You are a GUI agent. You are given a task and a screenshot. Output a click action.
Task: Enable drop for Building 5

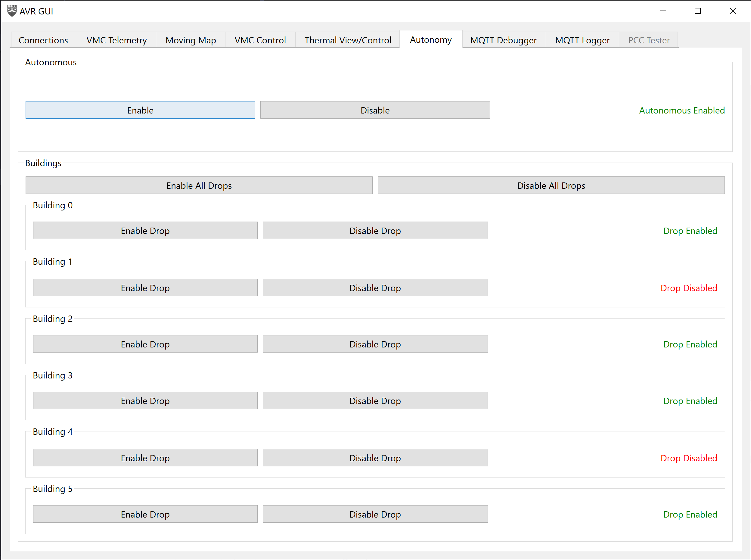[145, 514]
